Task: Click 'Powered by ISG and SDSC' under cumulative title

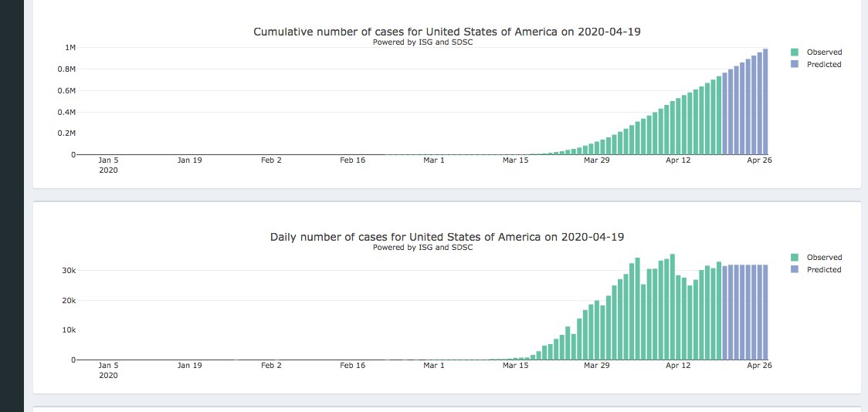Action: [422, 42]
